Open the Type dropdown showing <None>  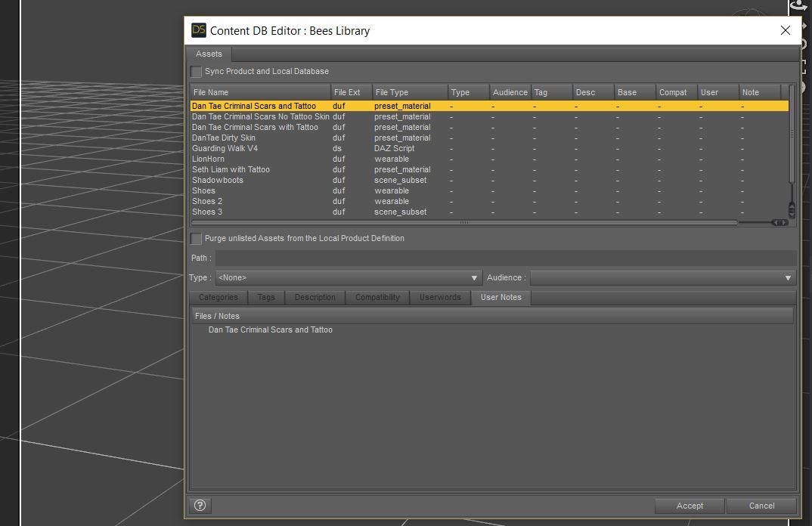[349, 277]
